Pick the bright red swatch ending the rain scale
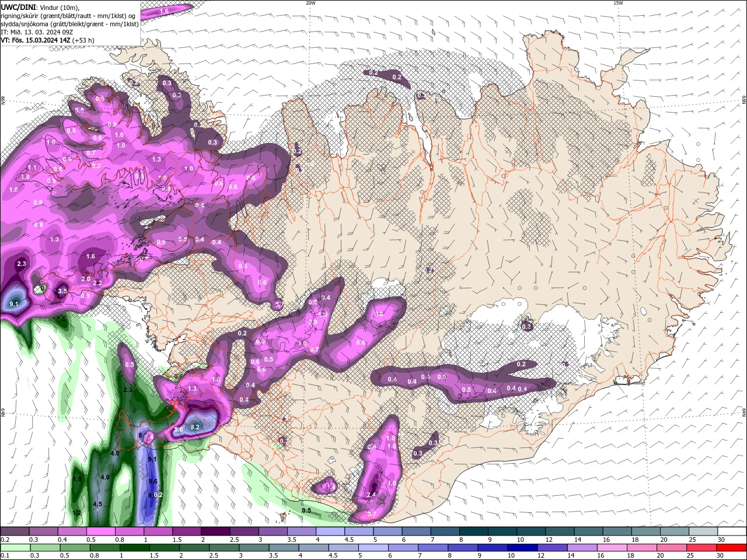 (732, 548)
